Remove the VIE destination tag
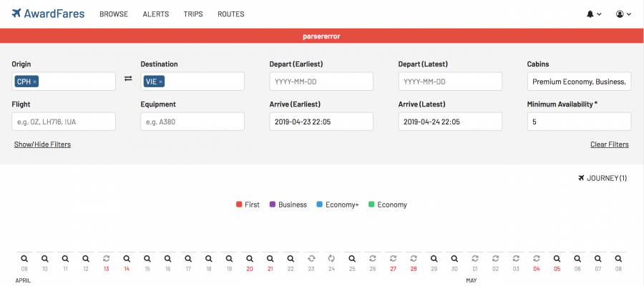 pyautogui.click(x=160, y=82)
